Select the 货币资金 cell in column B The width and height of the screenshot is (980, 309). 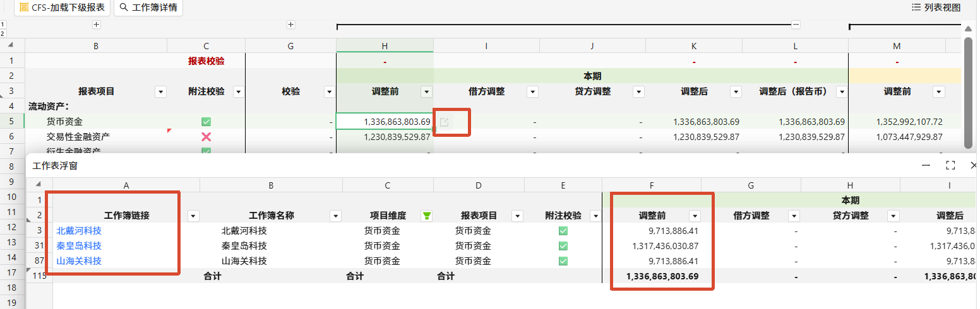(96, 122)
